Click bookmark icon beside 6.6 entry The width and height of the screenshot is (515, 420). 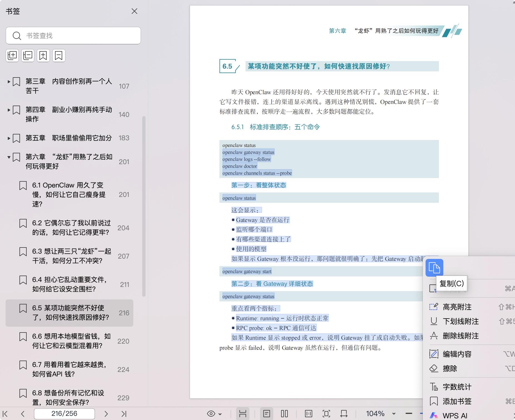pos(23,337)
